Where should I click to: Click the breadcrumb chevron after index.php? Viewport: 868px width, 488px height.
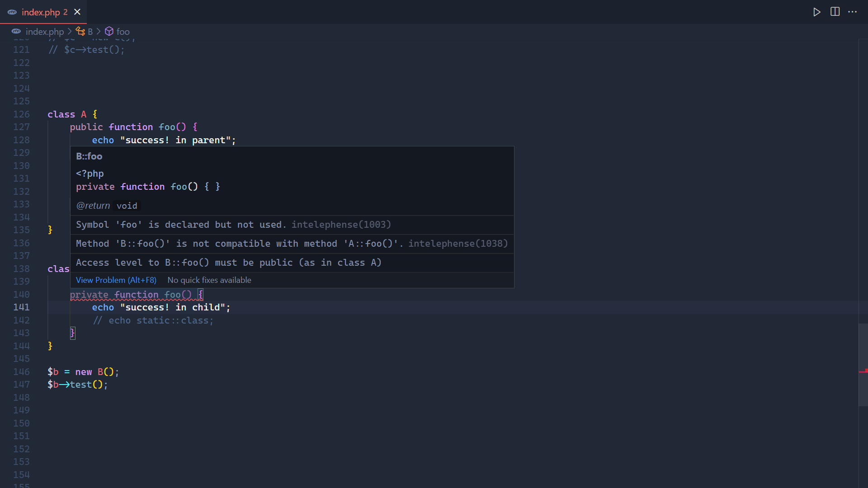[70, 32]
